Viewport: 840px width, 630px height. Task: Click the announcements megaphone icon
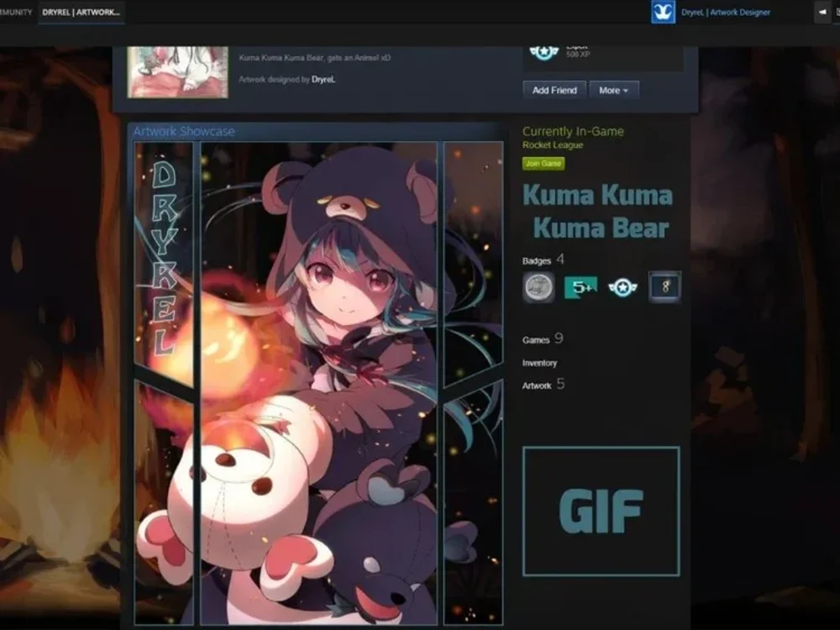pyautogui.click(x=822, y=12)
